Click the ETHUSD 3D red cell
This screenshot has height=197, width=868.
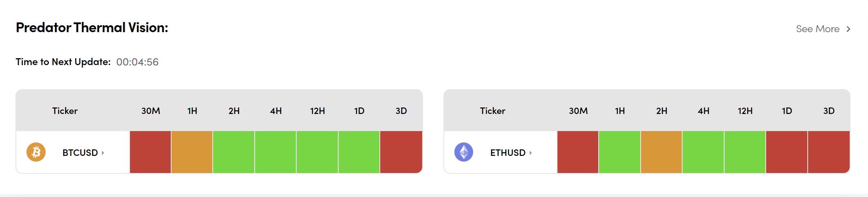pyautogui.click(x=828, y=152)
